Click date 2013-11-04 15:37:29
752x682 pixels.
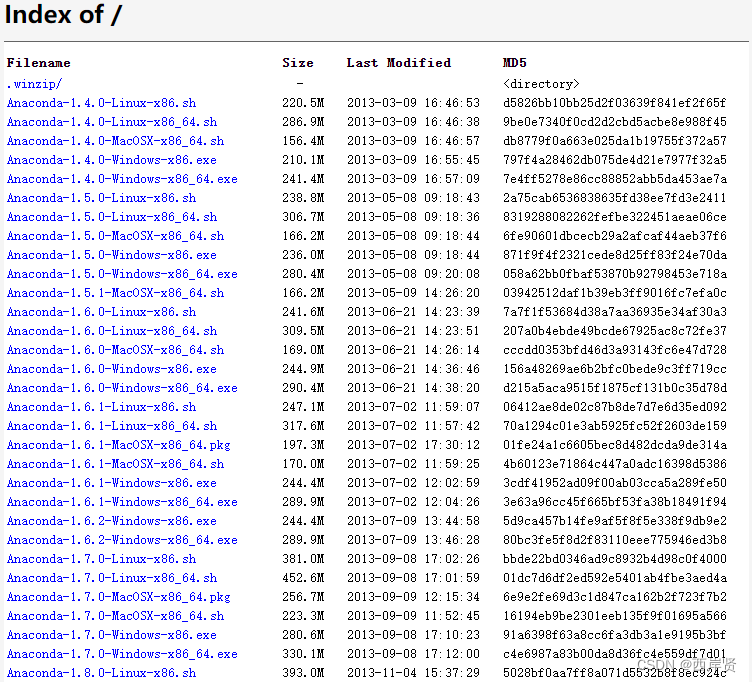[413, 673]
